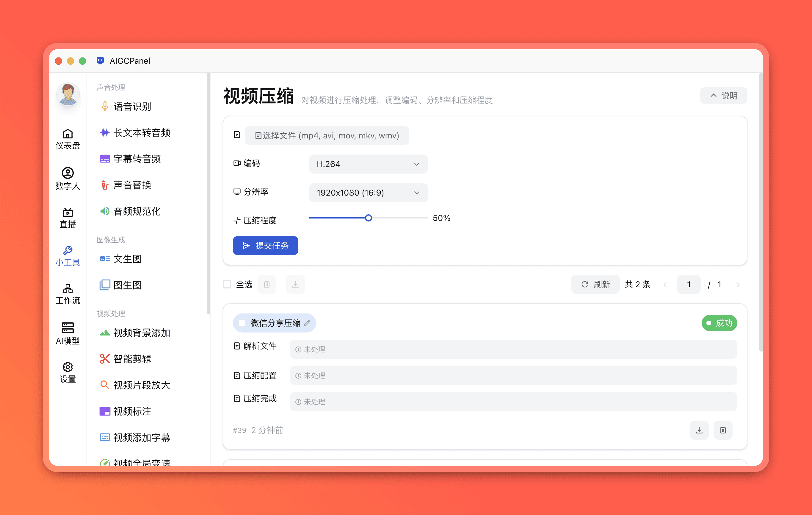
Task: Edit the 微信分享压缩 task name pencil
Action: click(307, 323)
